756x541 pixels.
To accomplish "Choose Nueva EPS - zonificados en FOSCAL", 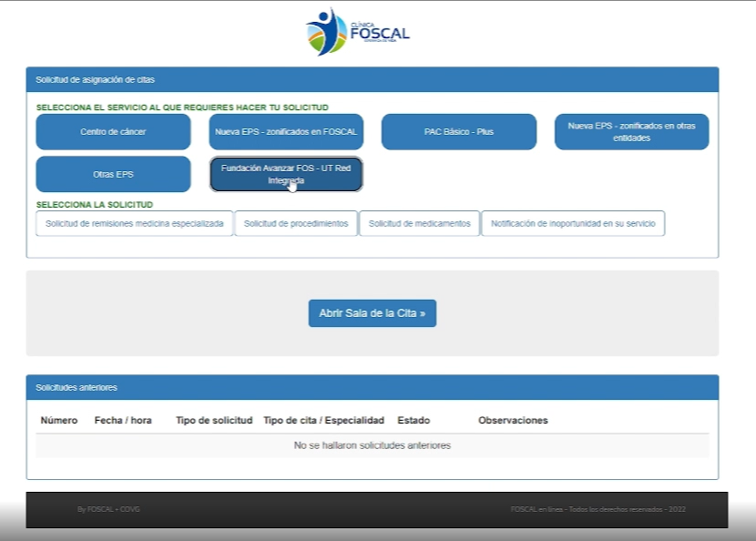I will [286, 132].
